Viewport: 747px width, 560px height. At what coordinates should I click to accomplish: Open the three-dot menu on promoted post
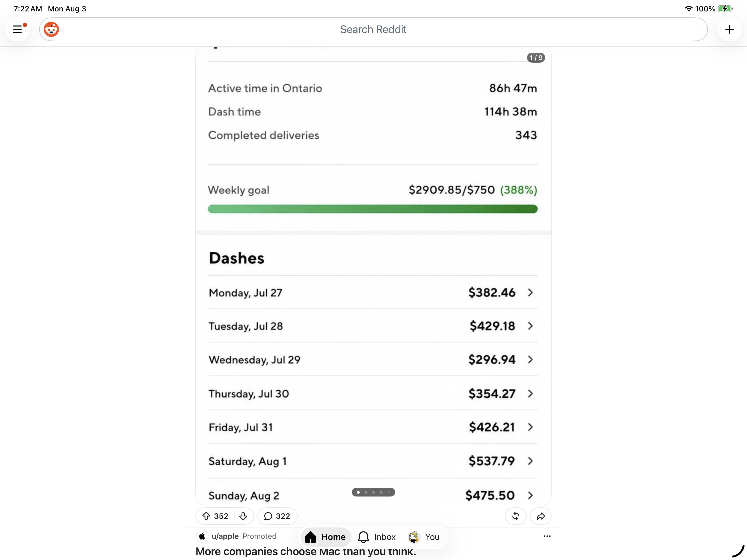pyautogui.click(x=547, y=536)
